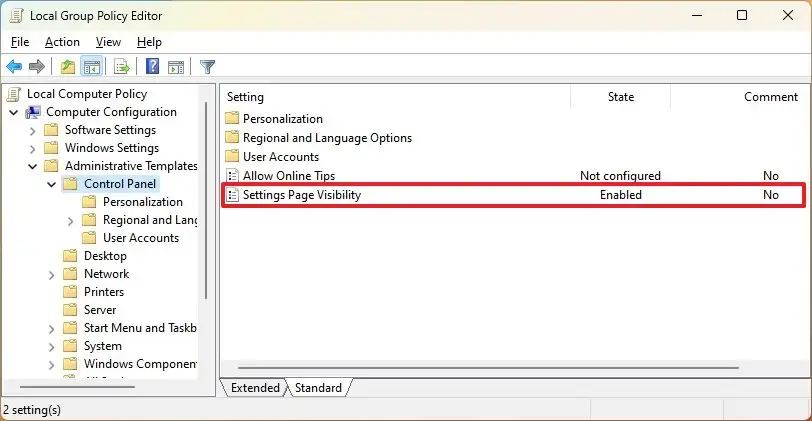Screen dimensions: 812x421
Task: Click the horizontal scrollbar of settings list
Action: pyautogui.click(x=488, y=368)
